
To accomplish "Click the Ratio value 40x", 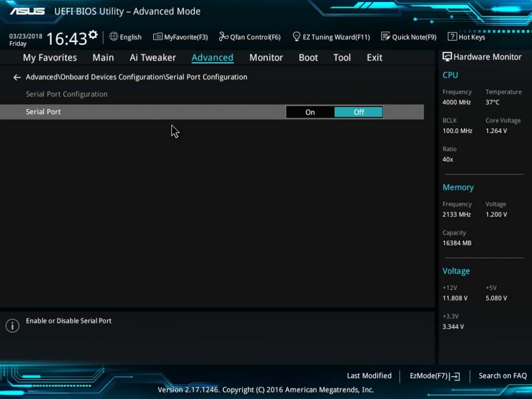I will (x=447, y=160).
